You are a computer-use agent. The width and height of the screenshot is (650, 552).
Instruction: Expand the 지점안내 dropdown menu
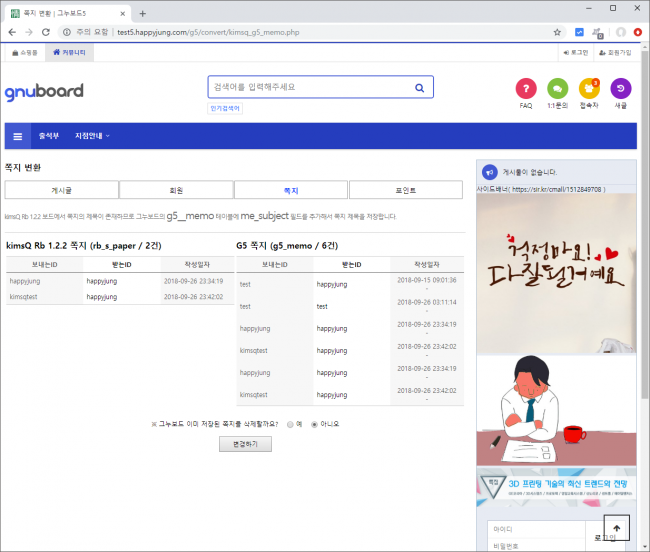click(92, 136)
